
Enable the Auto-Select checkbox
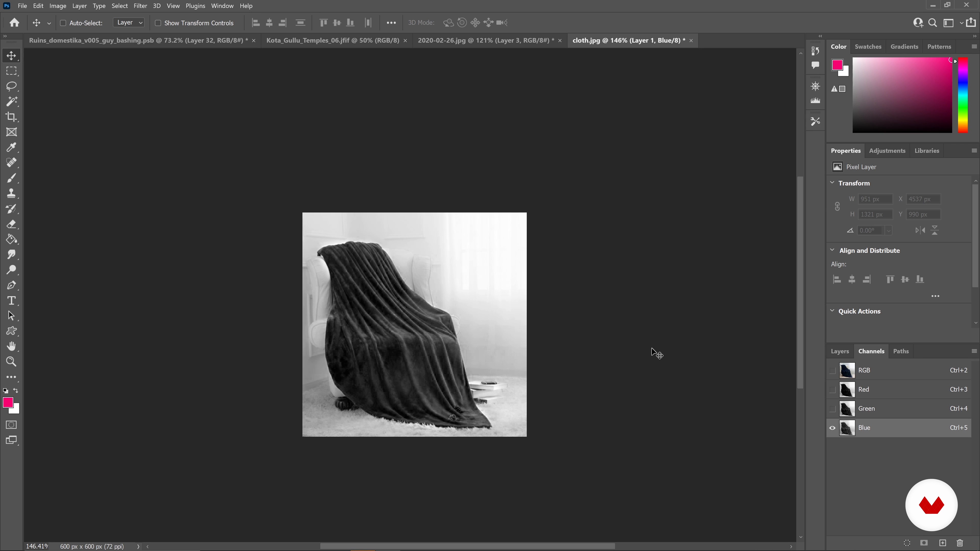click(63, 23)
